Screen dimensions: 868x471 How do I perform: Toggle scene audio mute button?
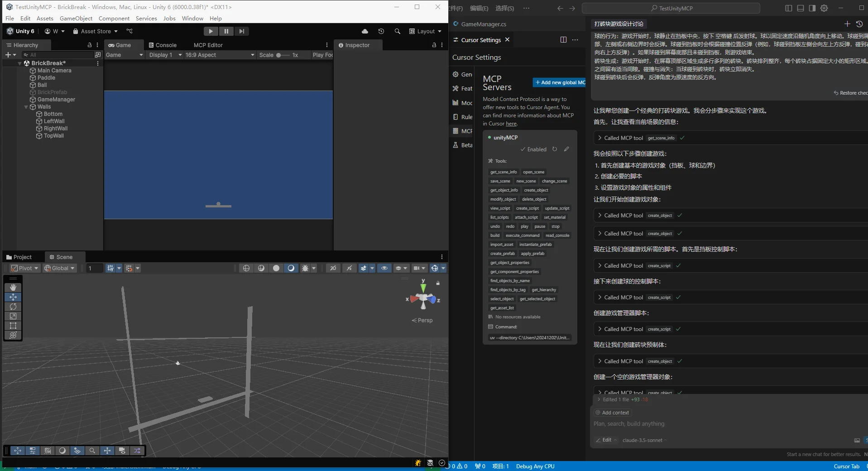(x=349, y=268)
